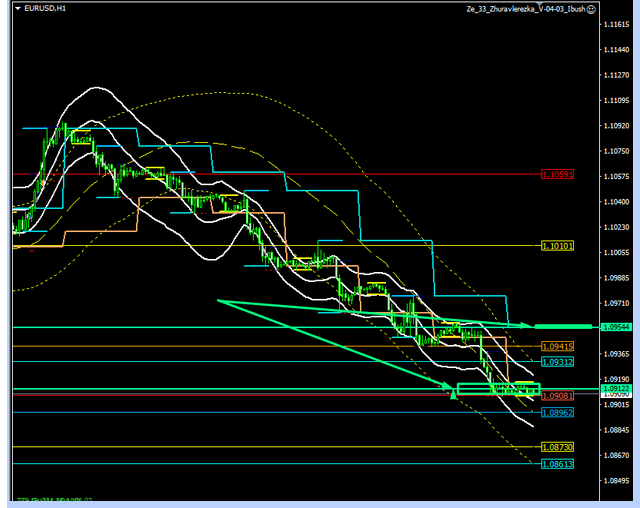Select the green rectangle around current price
Screen dimensions: 640x508
(x=498, y=388)
